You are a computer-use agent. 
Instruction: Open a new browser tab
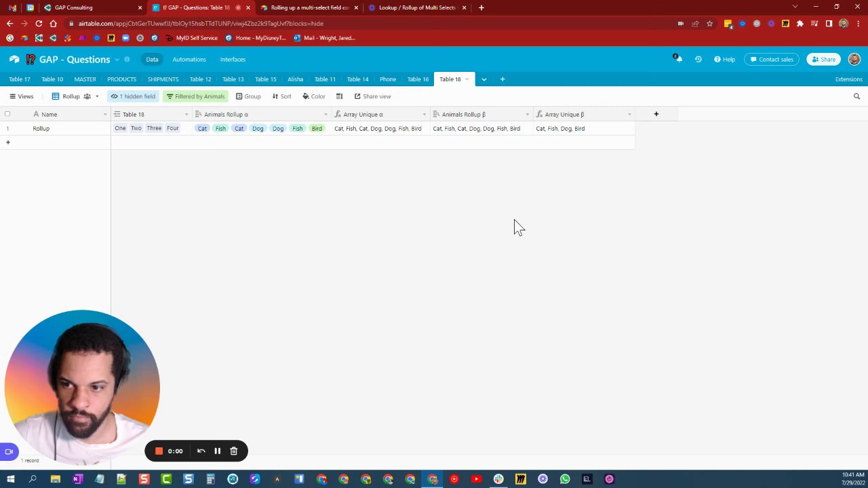click(481, 7)
